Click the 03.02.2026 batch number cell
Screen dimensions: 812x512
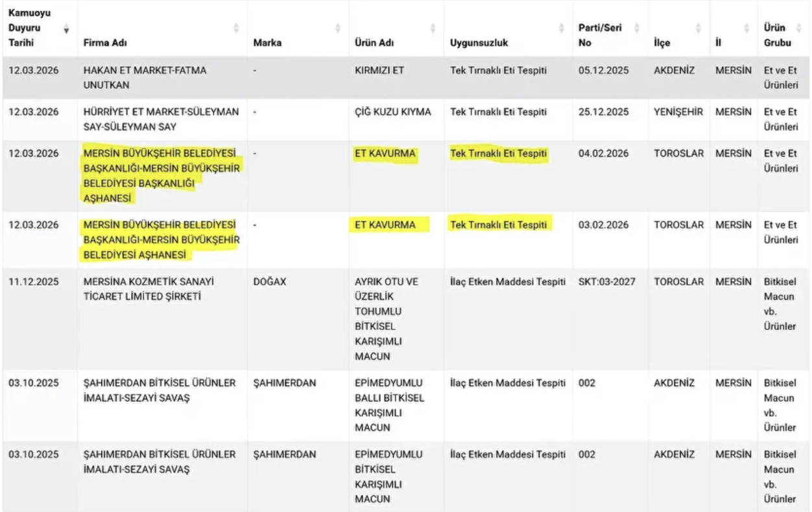(x=603, y=225)
